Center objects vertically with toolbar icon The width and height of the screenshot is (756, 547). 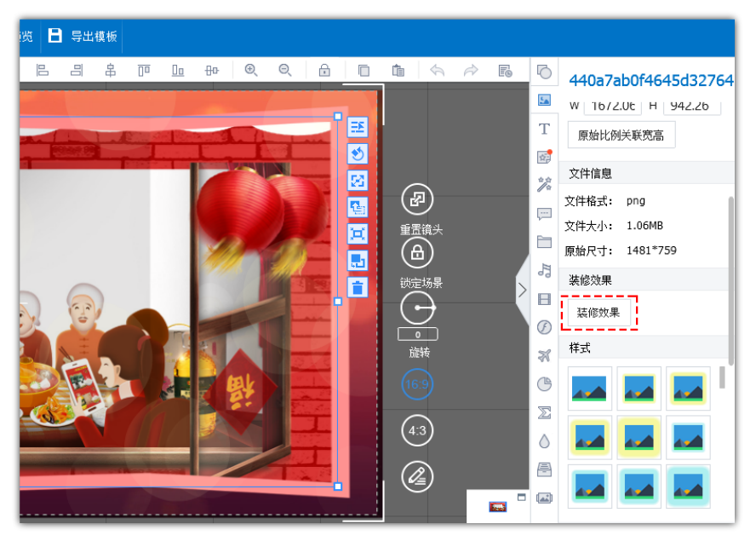coord(212,71)
